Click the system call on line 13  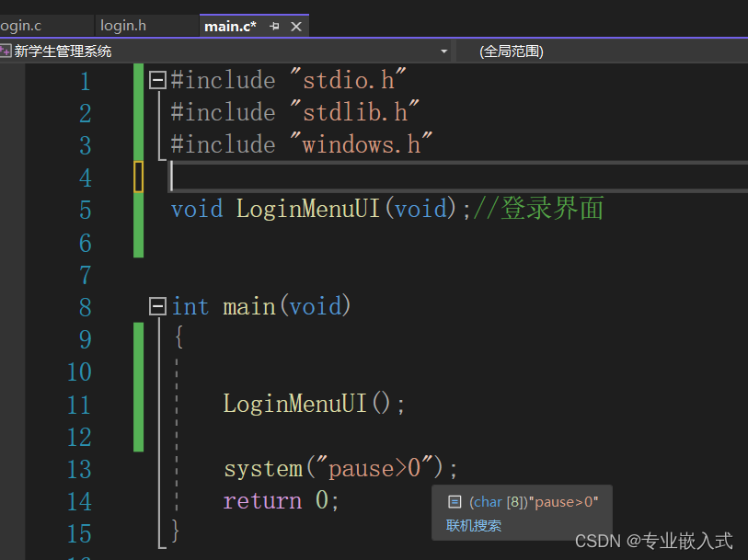point(263,468)
